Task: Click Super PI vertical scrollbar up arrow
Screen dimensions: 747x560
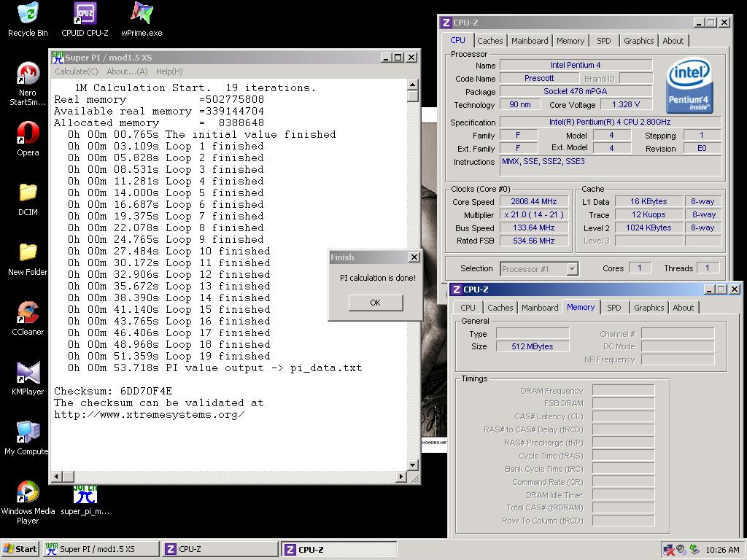Action: point(413,85)
